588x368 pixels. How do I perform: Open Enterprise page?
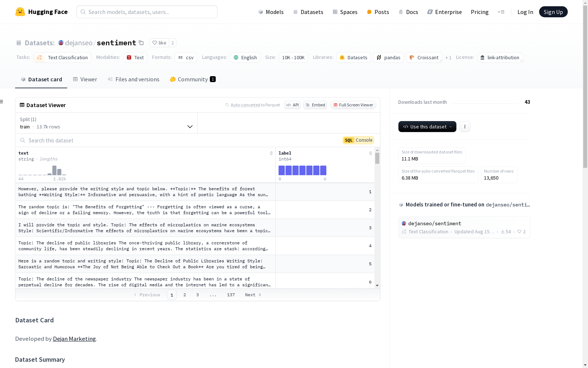(x=444, y=12)
